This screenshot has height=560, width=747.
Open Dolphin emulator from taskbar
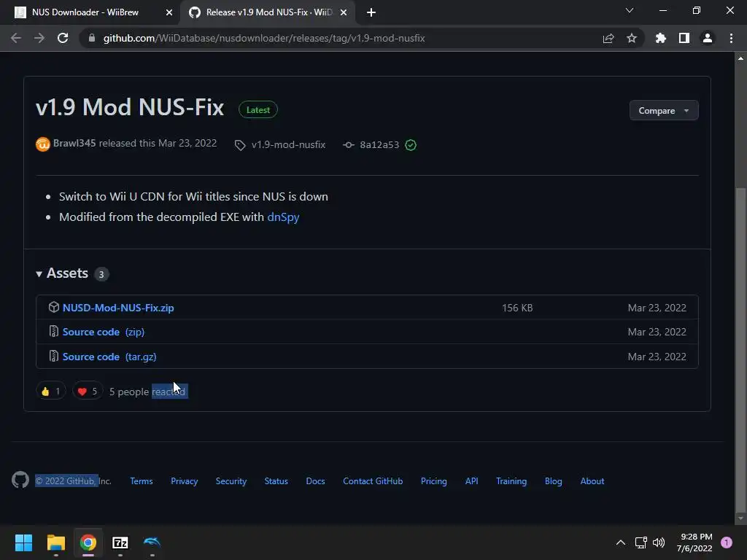click(152, 542)
